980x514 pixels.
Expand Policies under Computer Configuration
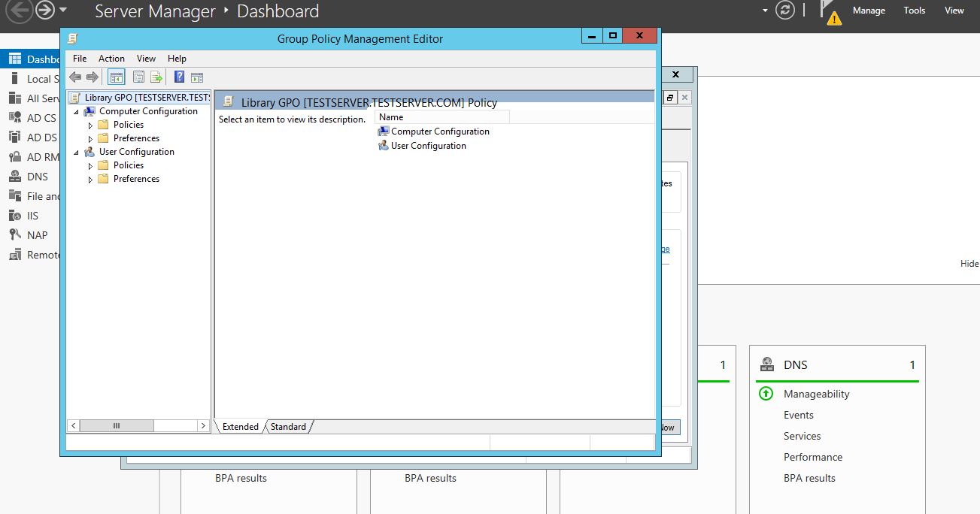pos(91,125)
